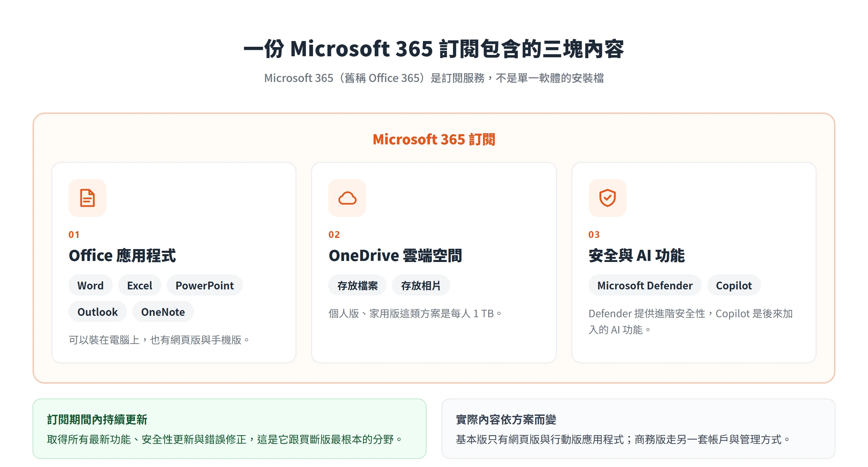The width and height of the screenshot is (868, 467).
Task: Select the Excel tag
Action: point(140,285)
